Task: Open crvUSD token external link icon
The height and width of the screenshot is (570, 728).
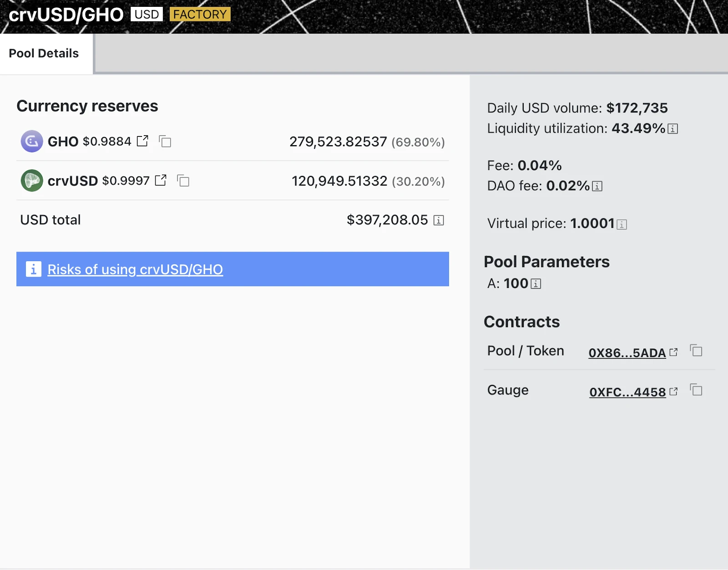Action: [161, 181]
